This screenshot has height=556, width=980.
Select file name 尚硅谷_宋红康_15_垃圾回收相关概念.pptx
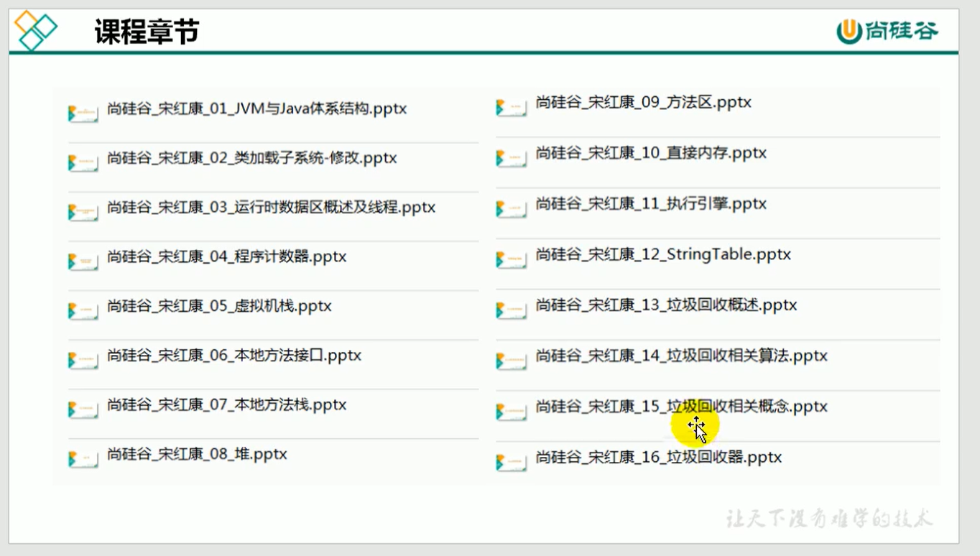[x=682, y=407]
